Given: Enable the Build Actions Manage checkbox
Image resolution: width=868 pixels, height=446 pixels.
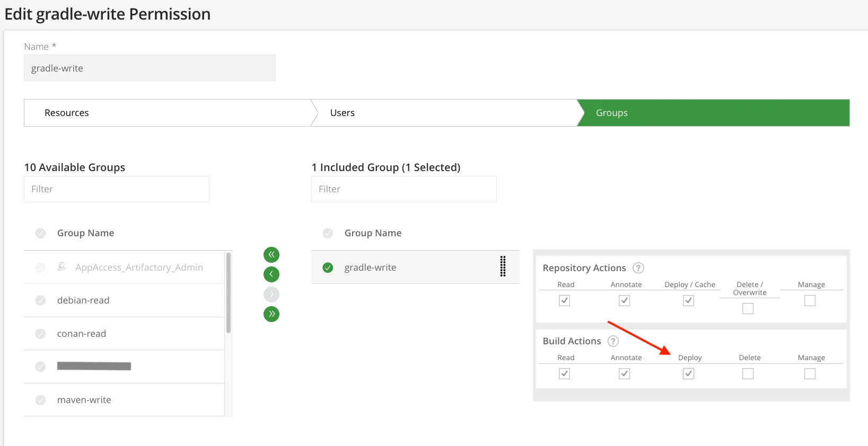Looking at the screenshot, I should tap(810, 373).
